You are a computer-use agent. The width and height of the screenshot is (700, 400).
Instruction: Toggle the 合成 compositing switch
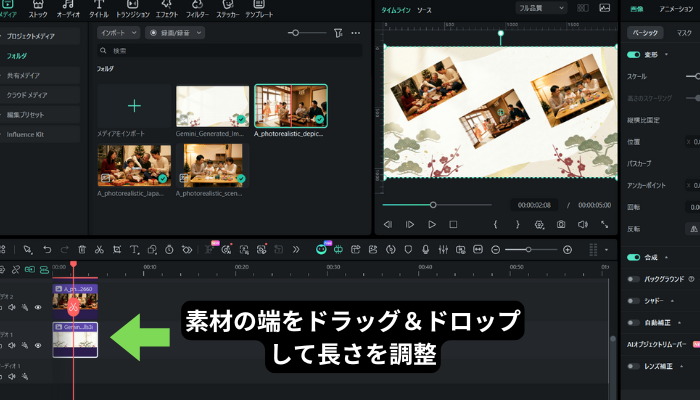coord(633,257)
